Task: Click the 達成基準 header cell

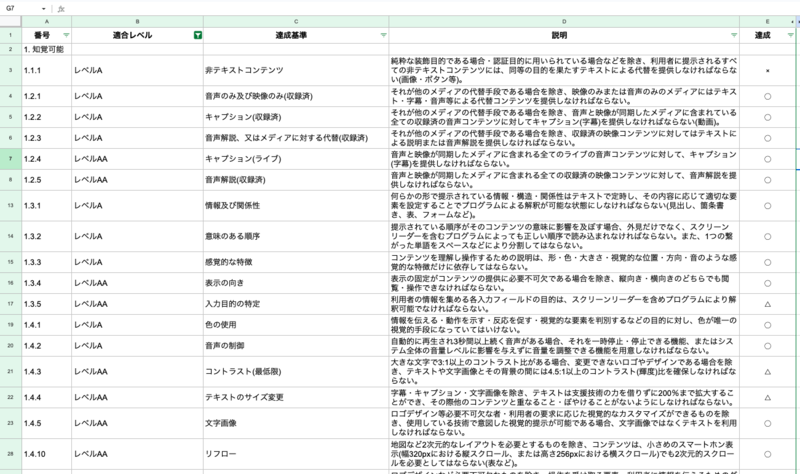Action: [296, 35]
